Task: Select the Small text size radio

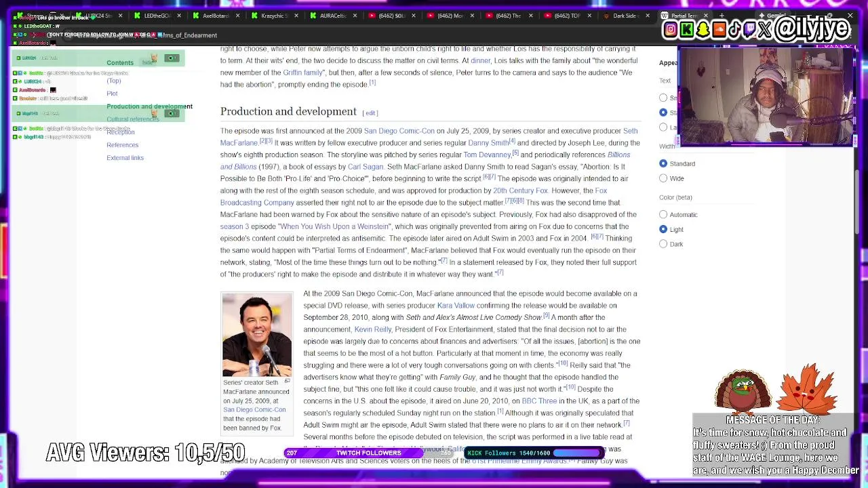Action: [x=663, y=98]
